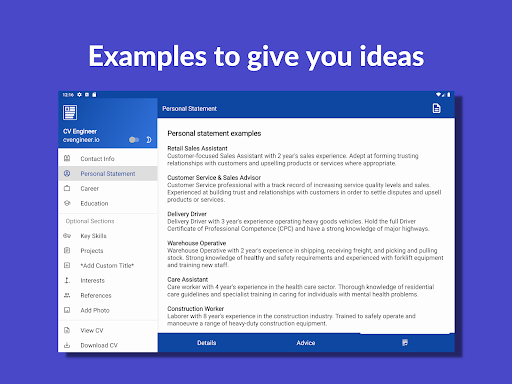Image resolution: width=512 pixels, height=384 pixels.
Task: Click the Career briefcase icon
Action: [x=67, y=188]
